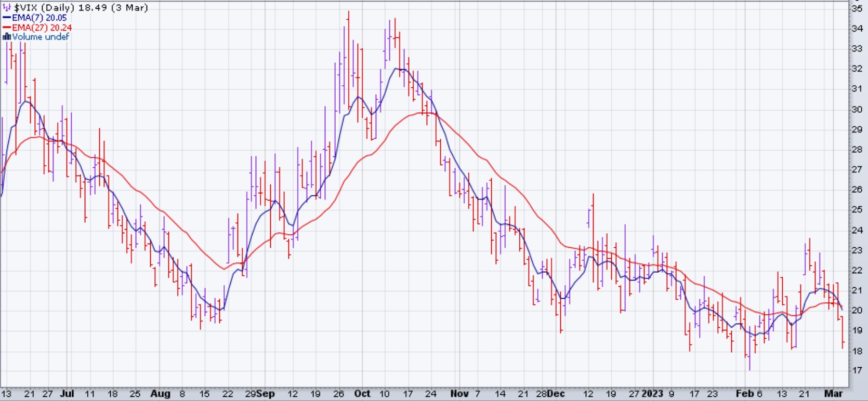Click the Jul label on the date axis
Screen dimensions: 868x401
coord(67,394)
